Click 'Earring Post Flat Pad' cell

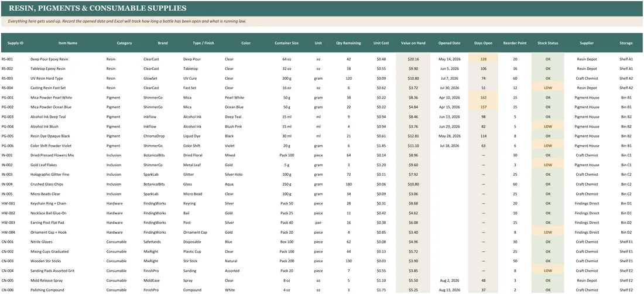(47, 223)
